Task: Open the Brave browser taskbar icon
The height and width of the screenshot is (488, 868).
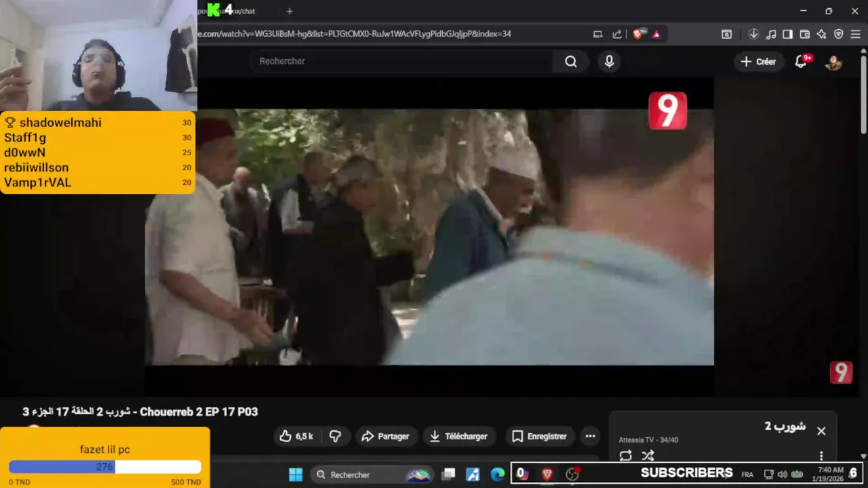Action: pos(547,474)
